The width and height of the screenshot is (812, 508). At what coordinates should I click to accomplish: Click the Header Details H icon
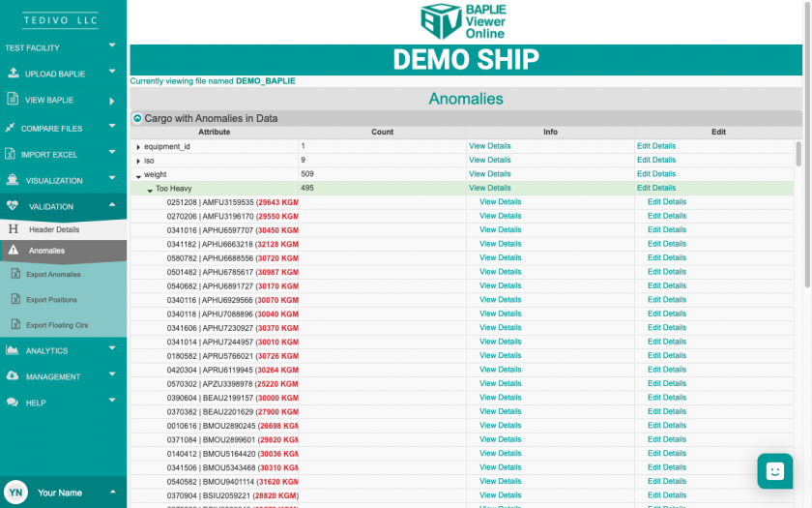click(13, 229)
